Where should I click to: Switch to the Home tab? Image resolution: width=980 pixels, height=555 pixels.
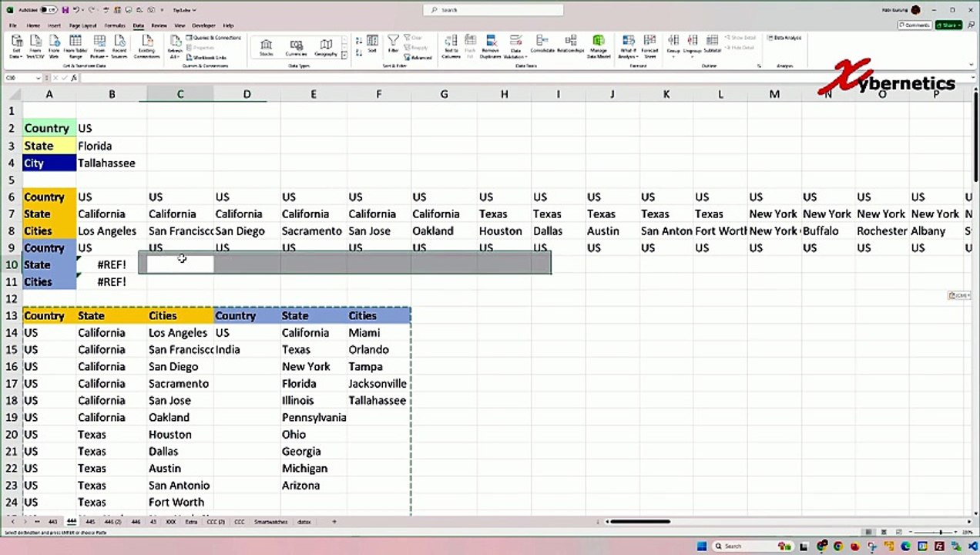(x=34, y=25)
